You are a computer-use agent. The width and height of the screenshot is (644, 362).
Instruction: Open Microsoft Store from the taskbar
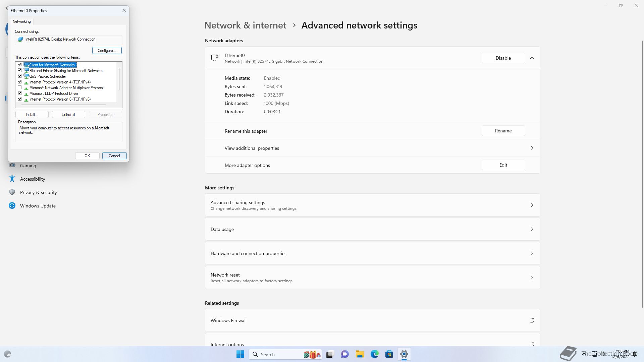click(x=389, y=354)
